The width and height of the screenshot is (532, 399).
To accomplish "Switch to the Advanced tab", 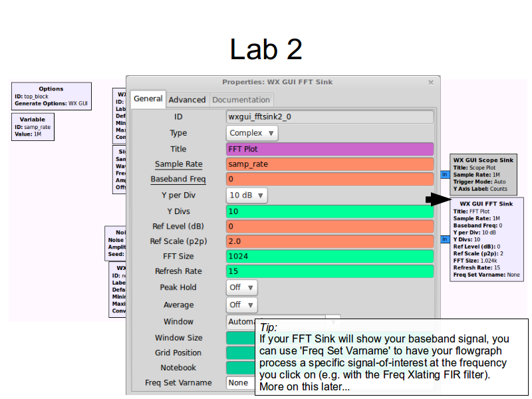I will [x=187, y=100].
